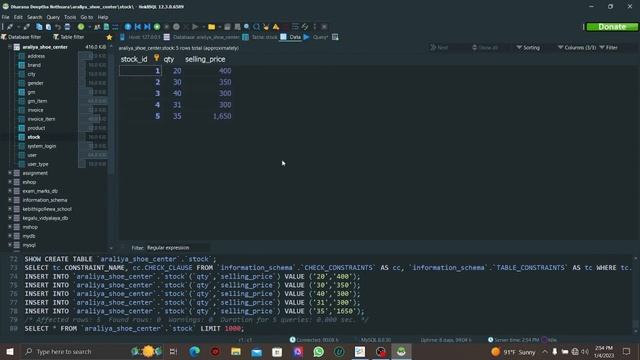This screenshot has height=360, width=640.
Task: Click the yellow Open folder icon
Action: point(211,27)
